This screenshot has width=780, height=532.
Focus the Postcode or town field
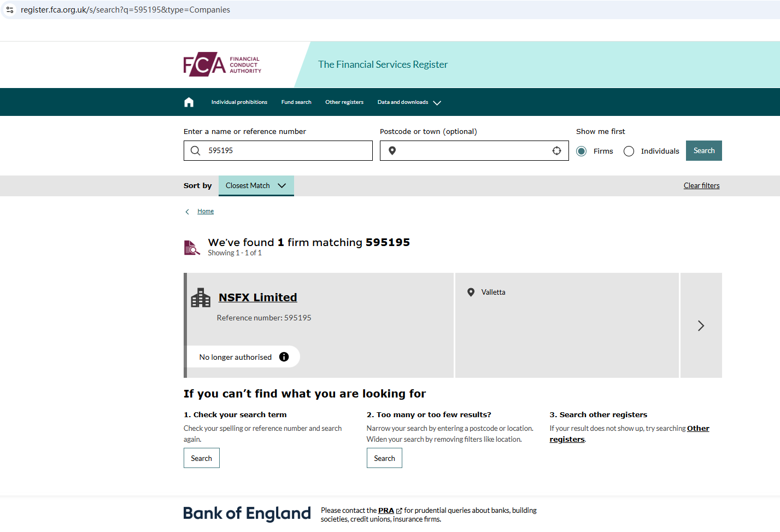click(x=474, y=151)
